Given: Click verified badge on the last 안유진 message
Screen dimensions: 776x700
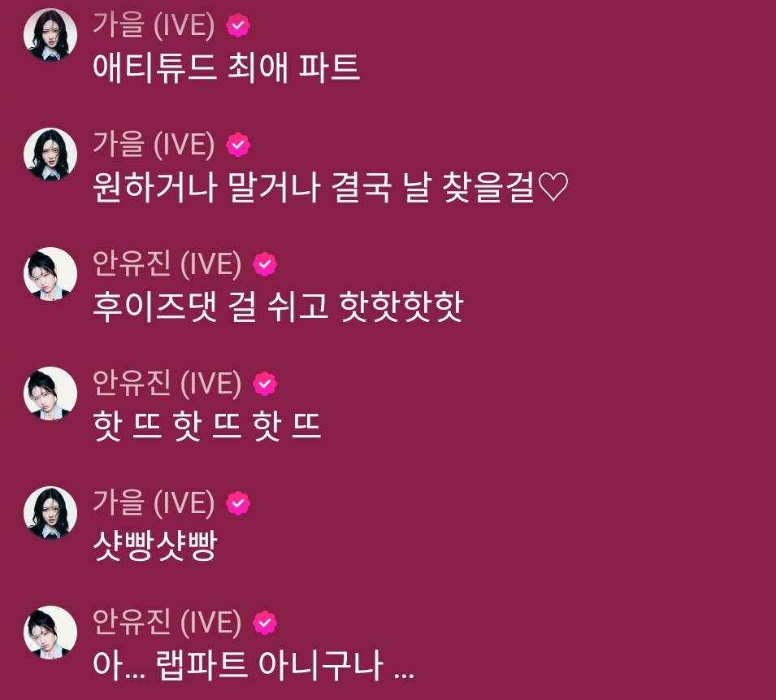Looking at the screenshot, I should pyautogui.click(x=265, y=623).
